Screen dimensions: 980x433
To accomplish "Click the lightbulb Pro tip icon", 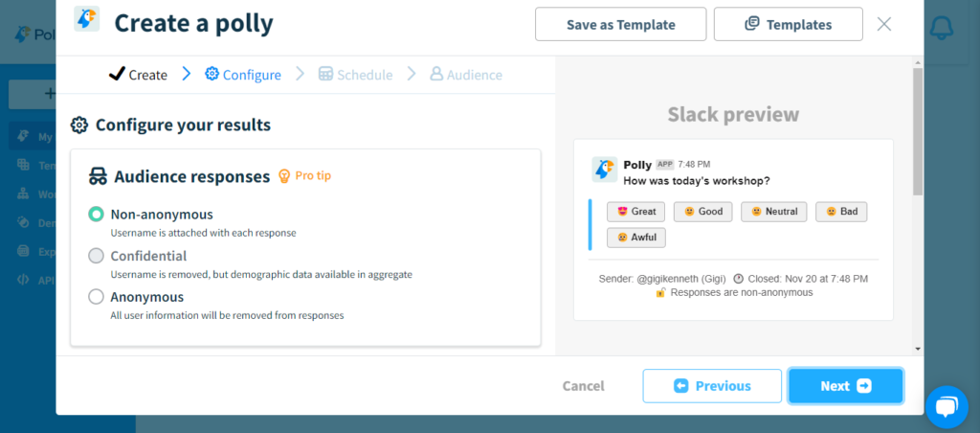I will 284,176.
